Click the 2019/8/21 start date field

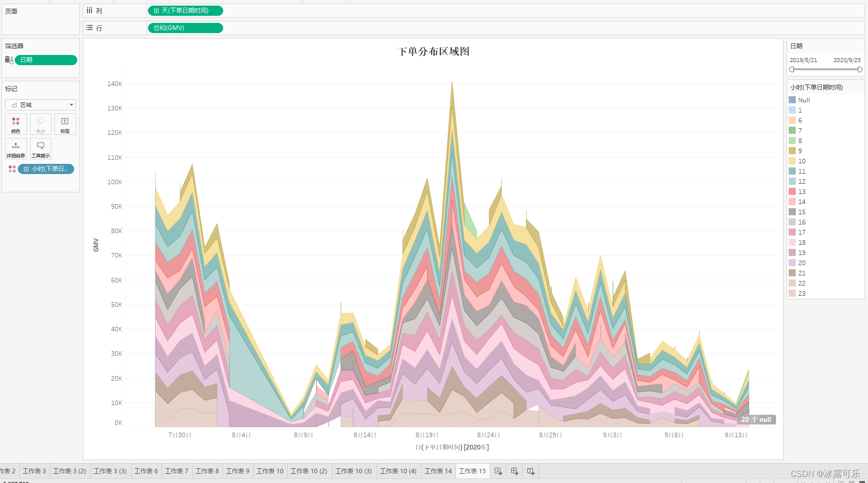(803, 60)
